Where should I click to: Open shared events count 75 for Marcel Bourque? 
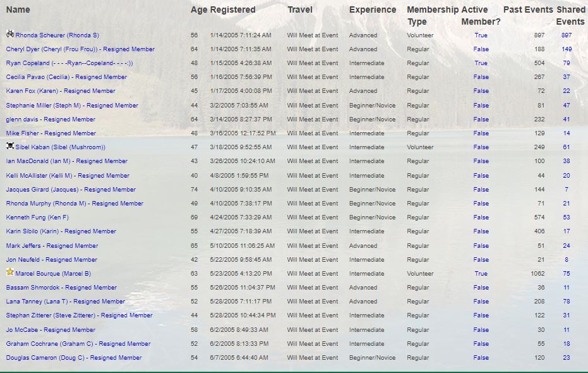pos(567,274)
